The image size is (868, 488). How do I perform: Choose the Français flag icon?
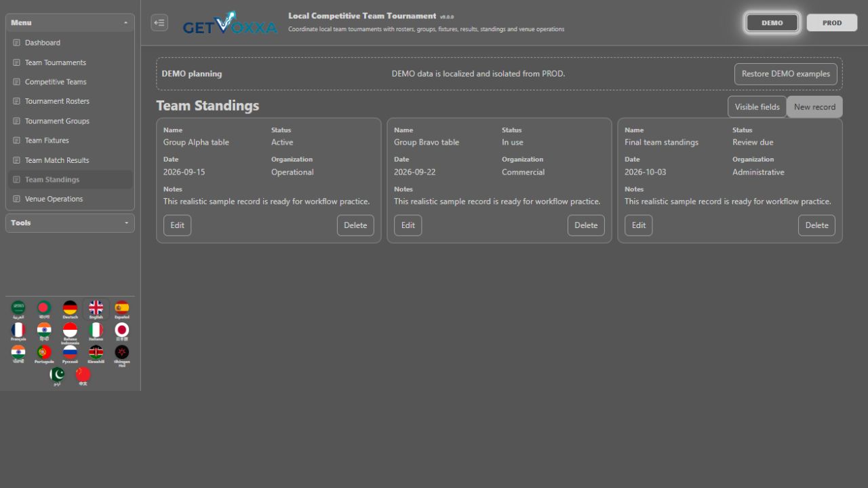click(18, 332)
